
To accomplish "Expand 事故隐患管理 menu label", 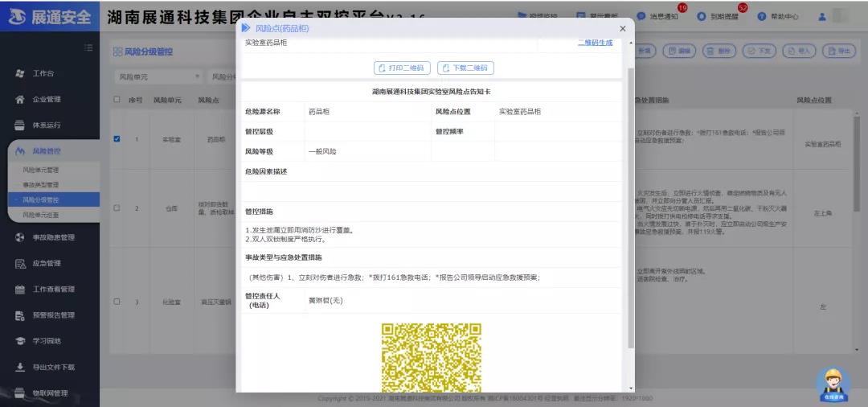I will 53,237.
